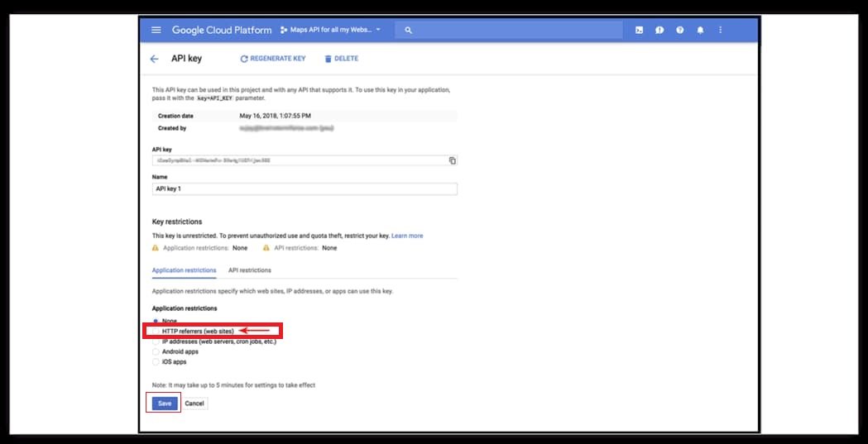Click the feedback alert icon in header
The image size is (868, 444).
click(x=659, y=30)
